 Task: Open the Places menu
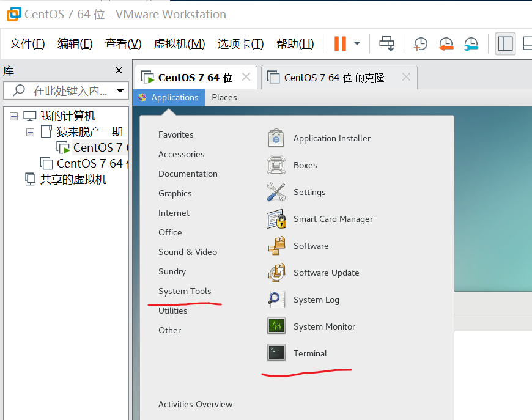pos(224,97)
